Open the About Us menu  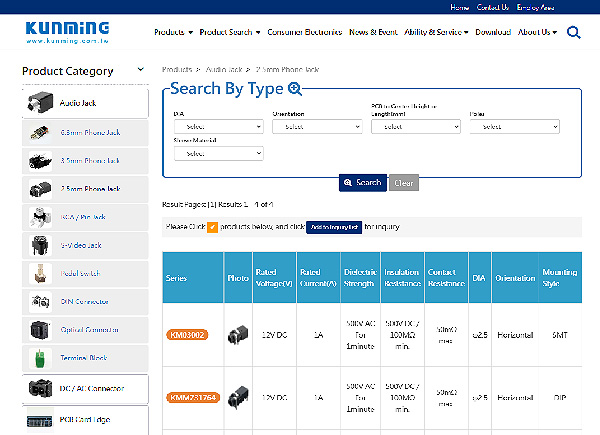pos(537,32)
